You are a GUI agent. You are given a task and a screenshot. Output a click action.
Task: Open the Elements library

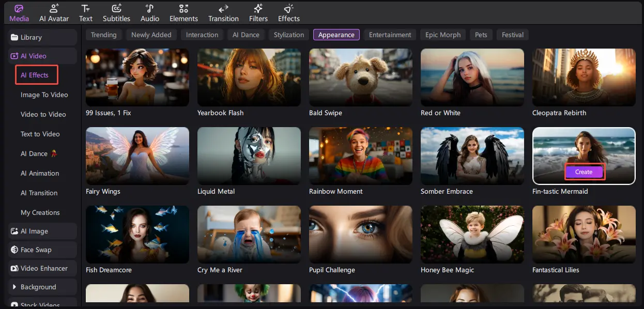(x=183, y=13)
